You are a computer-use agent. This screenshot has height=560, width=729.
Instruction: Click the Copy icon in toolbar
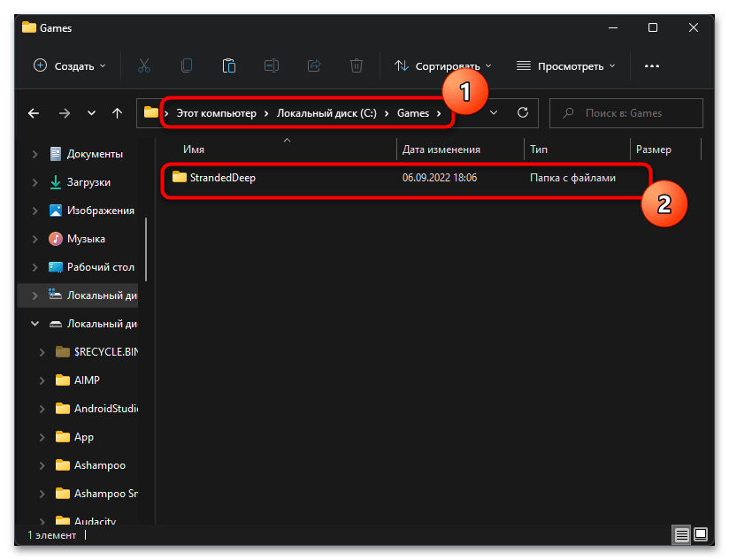pos(186,65)
